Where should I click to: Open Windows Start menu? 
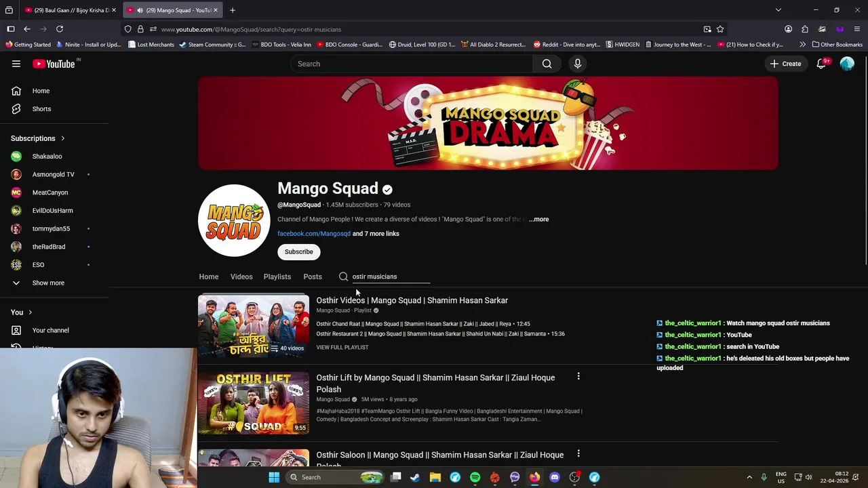coord(274,477)
